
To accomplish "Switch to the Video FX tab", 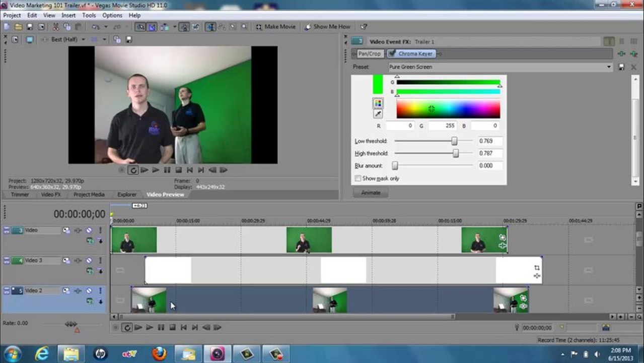I will click(x=51, y=195).
